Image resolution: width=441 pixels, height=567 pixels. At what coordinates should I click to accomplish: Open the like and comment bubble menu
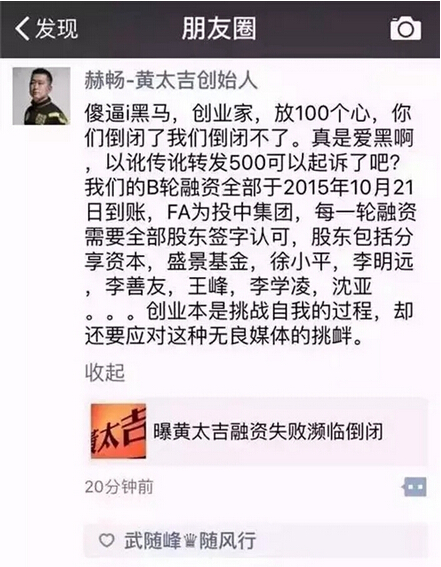coord(415,487)
